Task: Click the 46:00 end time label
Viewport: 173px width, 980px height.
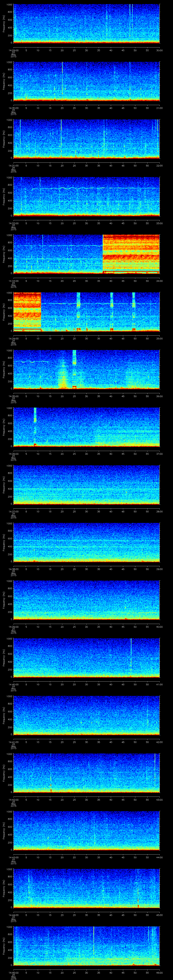Action: click(x=160, y=972)
